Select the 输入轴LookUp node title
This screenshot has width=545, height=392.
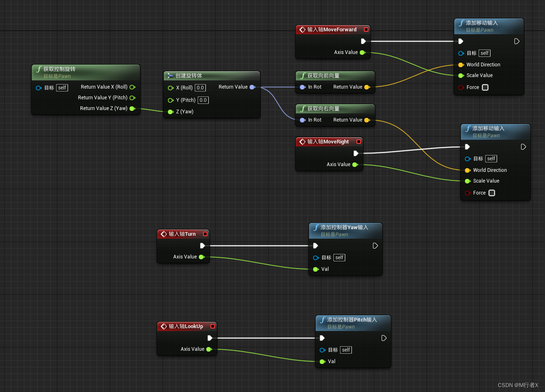tap(186, 326)
